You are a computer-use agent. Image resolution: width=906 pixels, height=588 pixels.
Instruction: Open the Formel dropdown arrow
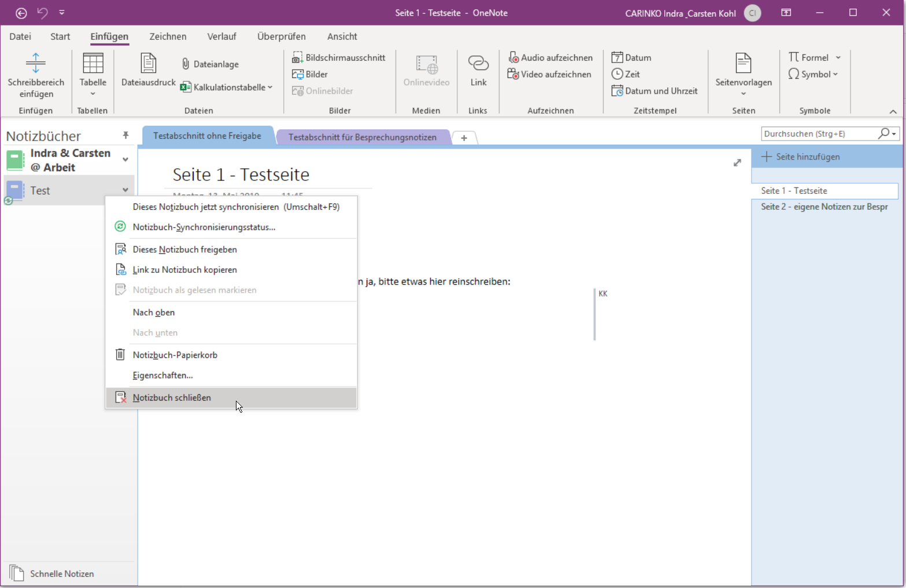point(838,57)
